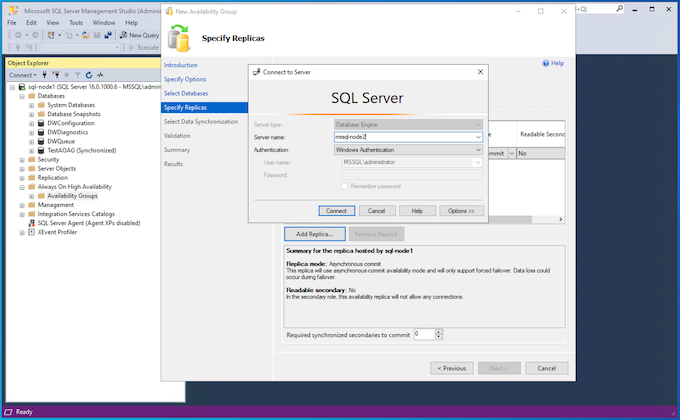Open the View menu

pos(52,23)
